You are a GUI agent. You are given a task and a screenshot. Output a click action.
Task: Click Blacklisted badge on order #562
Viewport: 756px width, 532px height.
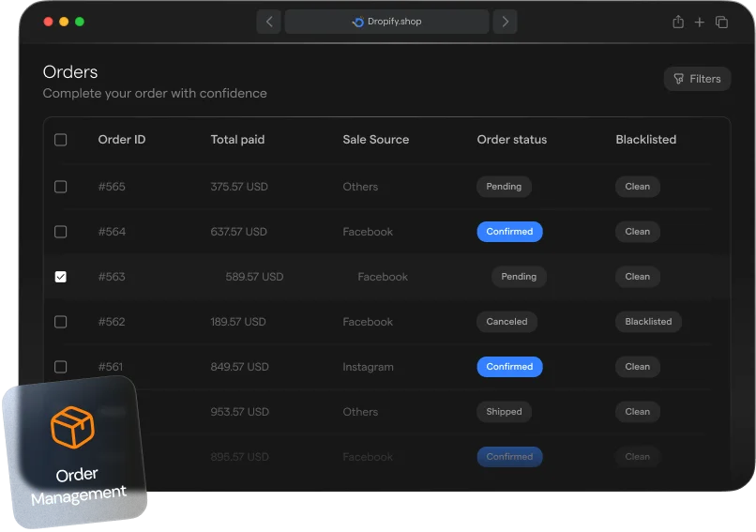tap(648, 322)
